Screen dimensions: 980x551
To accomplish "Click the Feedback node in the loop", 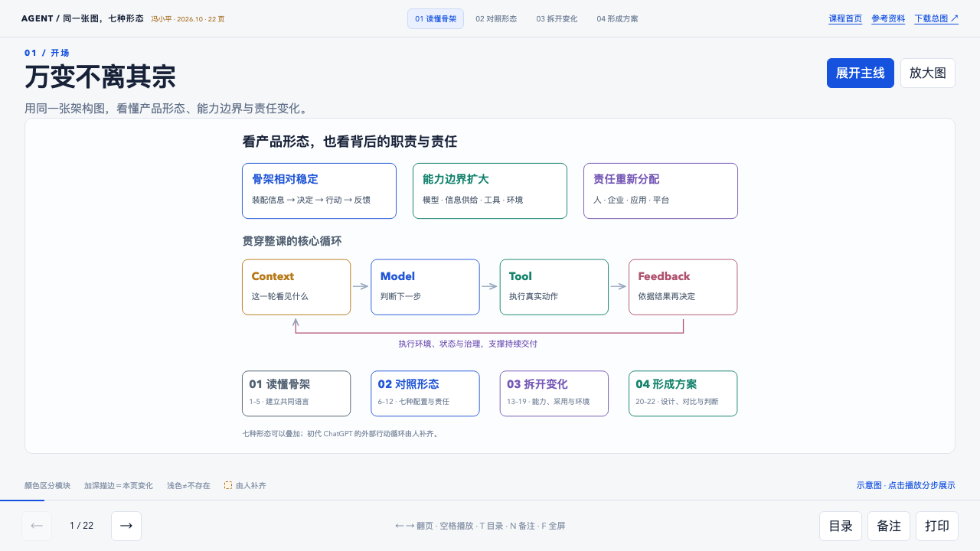I will coord(683,287).
